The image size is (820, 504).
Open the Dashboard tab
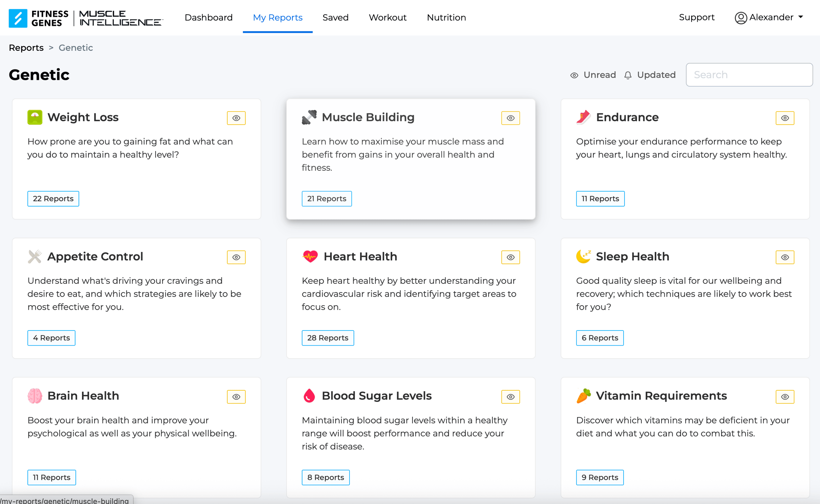pyautogui.click(x=208, y=17)
